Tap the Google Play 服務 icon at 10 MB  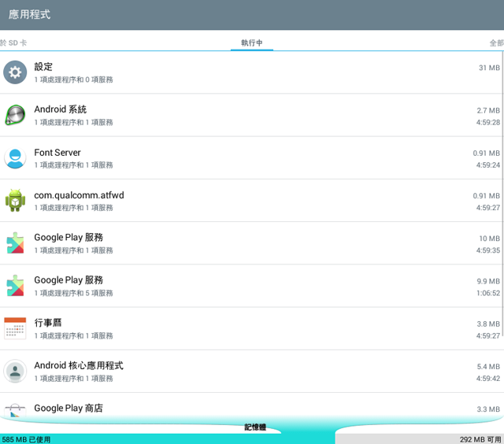(15, 243)
